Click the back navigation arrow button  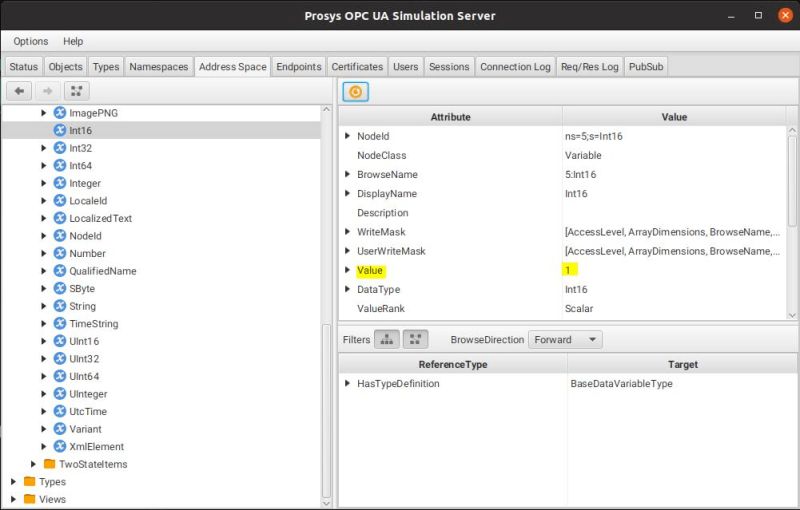coord(19,91)
